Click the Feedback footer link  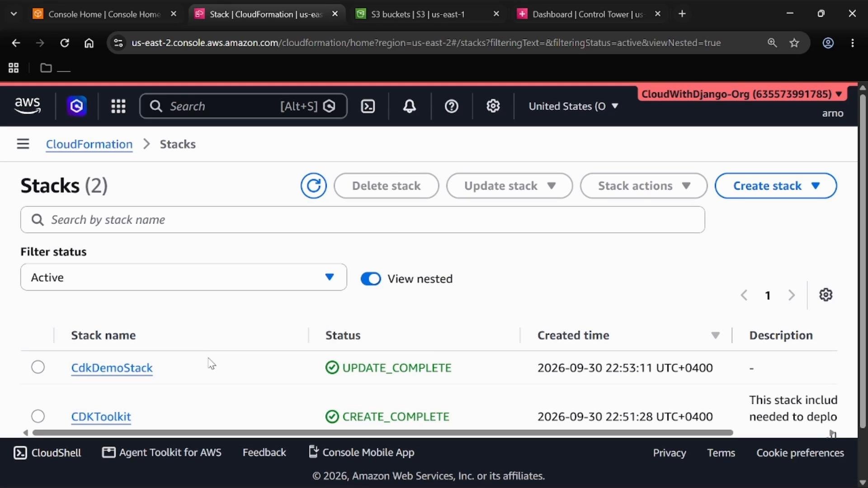pos(264,453)
